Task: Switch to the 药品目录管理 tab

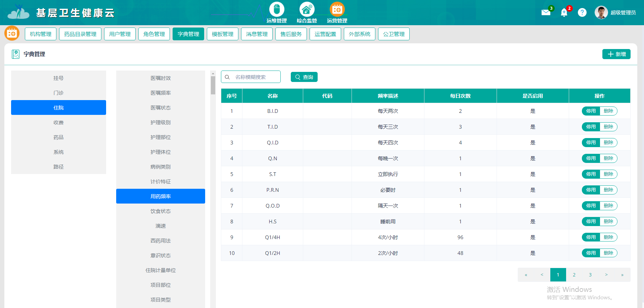Action: point(80,34)
